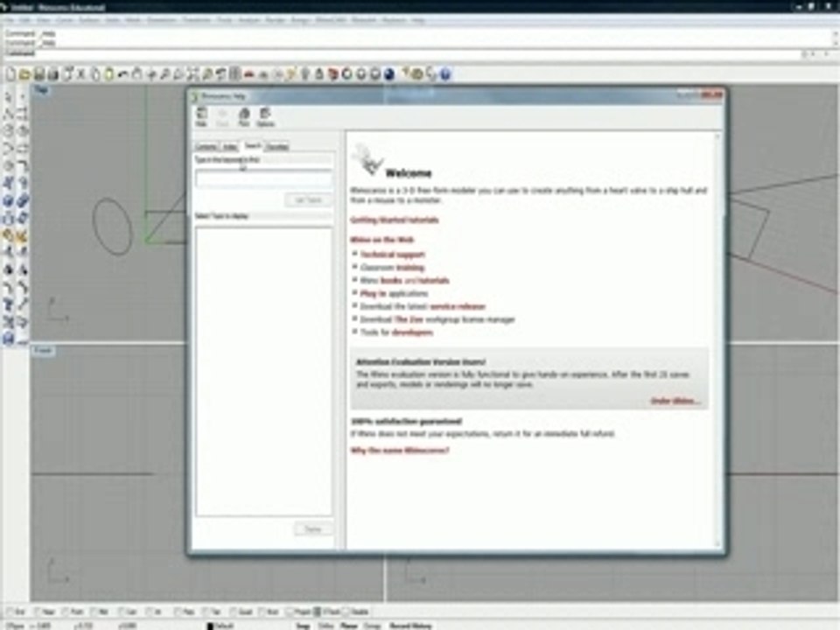Click the red car icon in toolbar
This screenshot has width=840, height=630.
coord(248,73)
